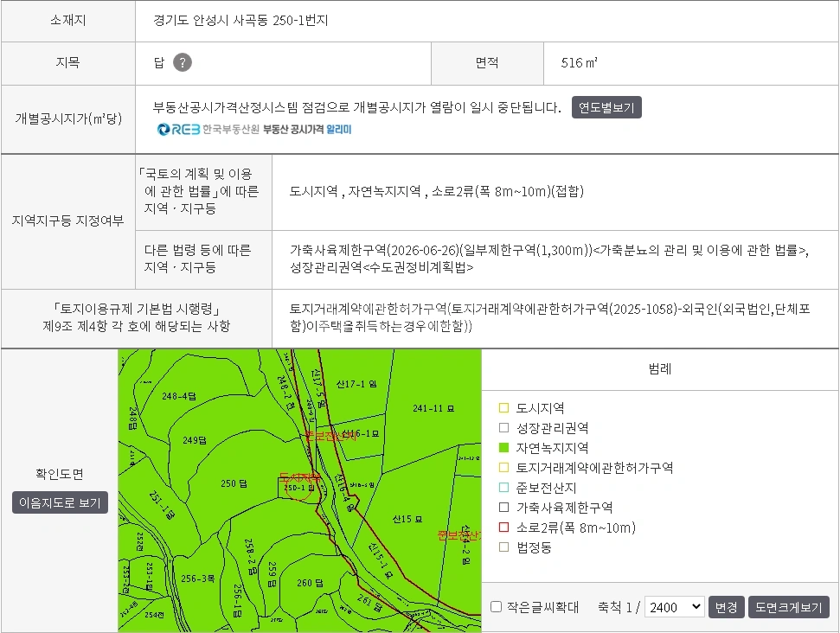Click the 면적 column label
This screenshot has width=840, height=633.
487,62
